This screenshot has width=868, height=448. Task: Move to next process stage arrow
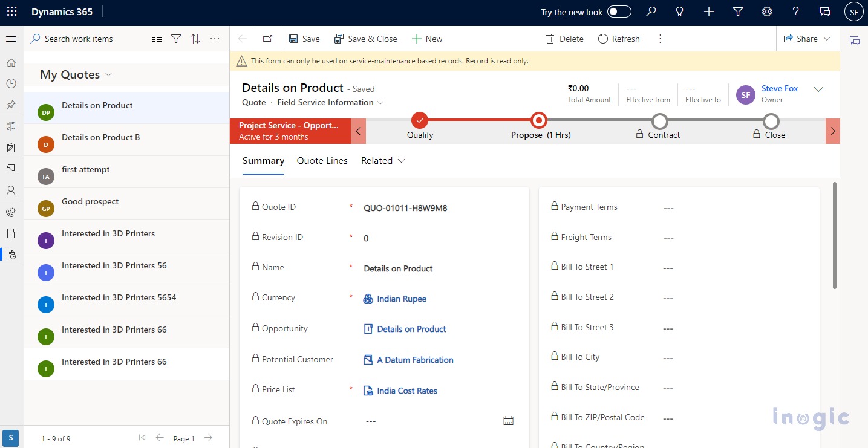click(x=833, y=131)
